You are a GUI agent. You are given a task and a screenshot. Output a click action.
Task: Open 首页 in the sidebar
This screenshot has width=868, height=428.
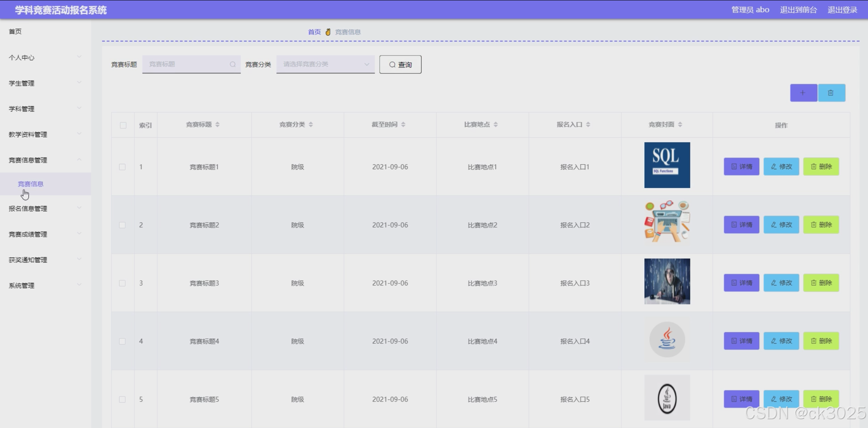pyautogui.click(x=15, y=32)
